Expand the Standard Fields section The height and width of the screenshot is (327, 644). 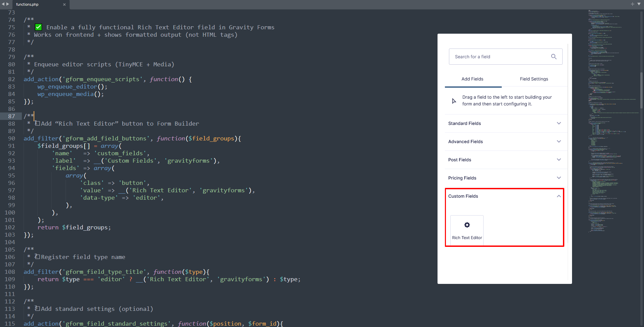click(x=559, y=123)
